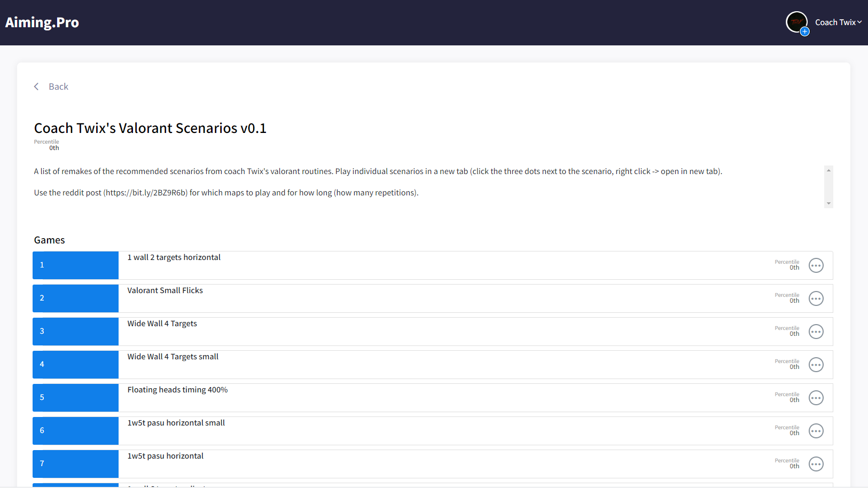The image size is (868, 488).
Task: Click the Back link text
Action: (x=58, y=86)
